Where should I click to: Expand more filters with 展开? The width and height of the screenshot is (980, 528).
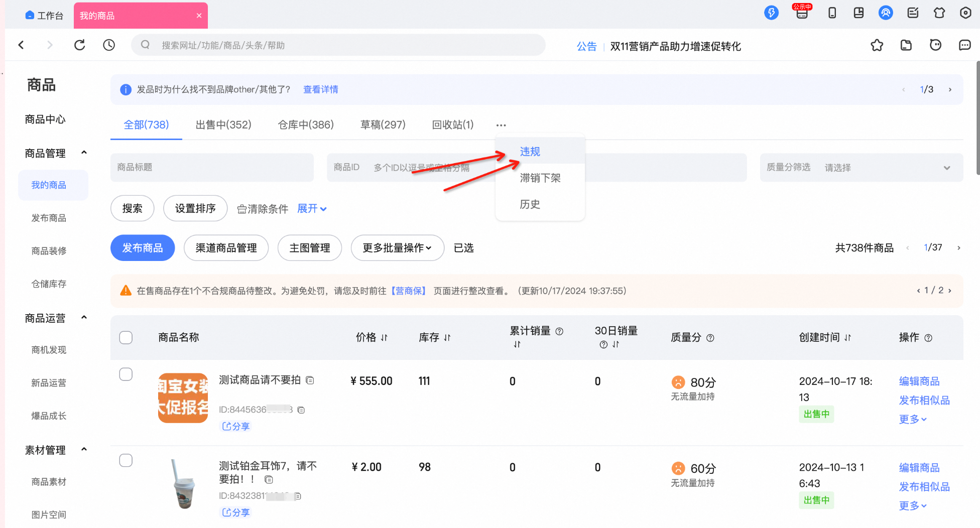click(x=312, y=208)
